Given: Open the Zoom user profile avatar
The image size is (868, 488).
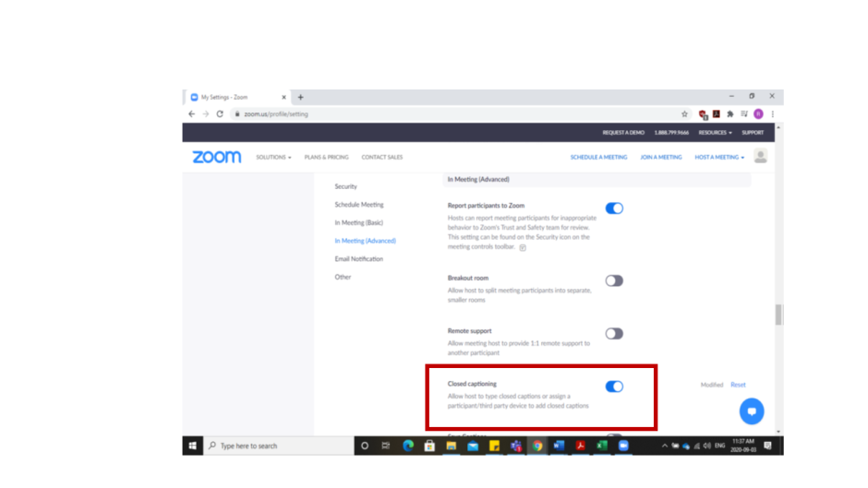Looking at the screenshot, I should point(761,157).
